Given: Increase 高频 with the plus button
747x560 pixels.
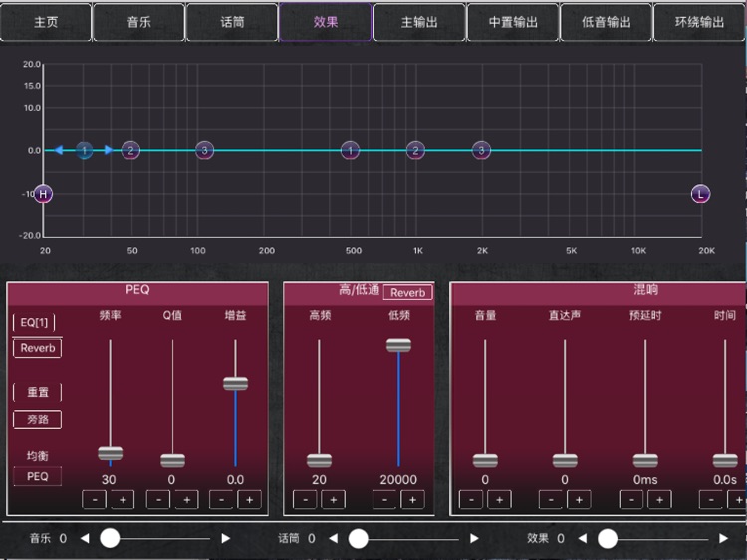Looking at the screenshot, I should click(333, 500).
